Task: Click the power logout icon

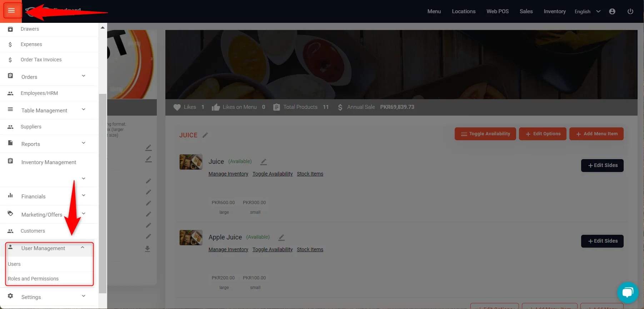Action: pyautogui.click(x=630, y=11)
